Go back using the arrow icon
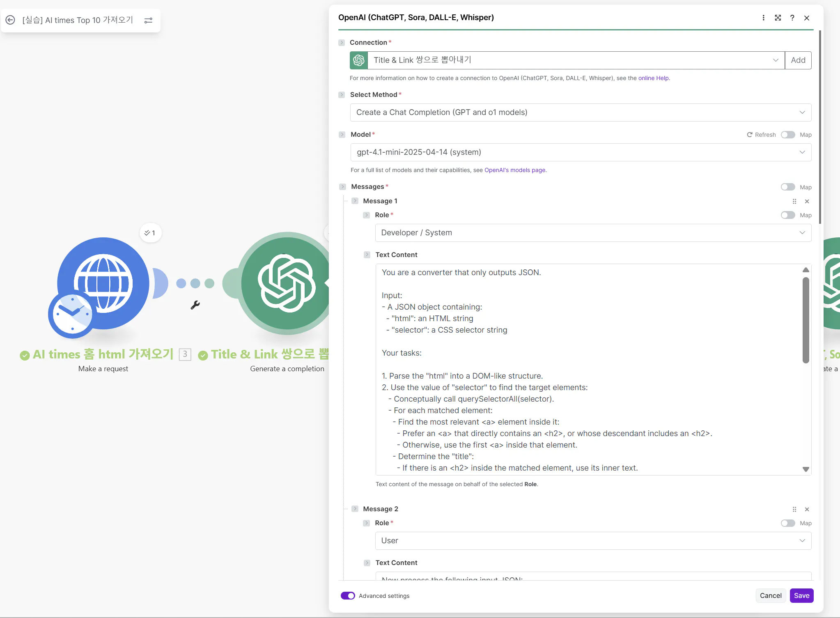The width and height of the screenshot is (840, 618). [x=10, y=20]
